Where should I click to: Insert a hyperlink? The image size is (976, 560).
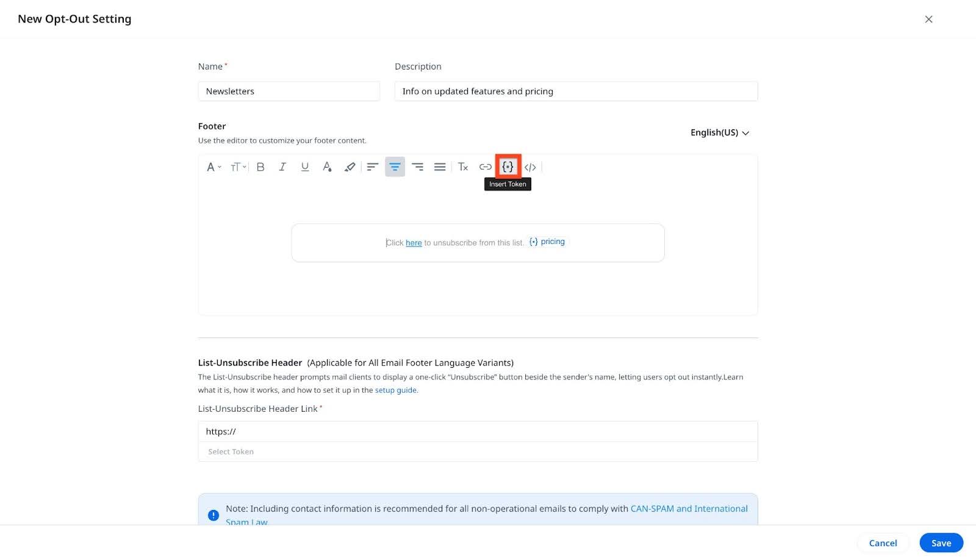click(486, 167)
